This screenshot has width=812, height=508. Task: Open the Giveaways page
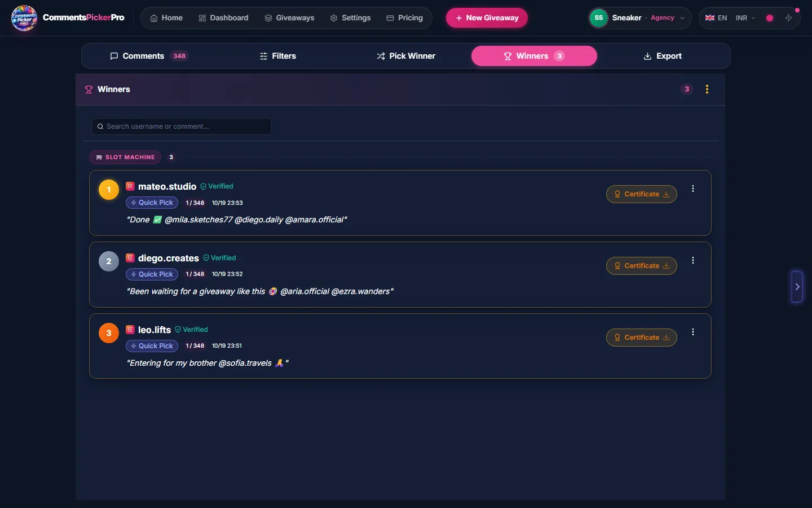coord(289,18)
